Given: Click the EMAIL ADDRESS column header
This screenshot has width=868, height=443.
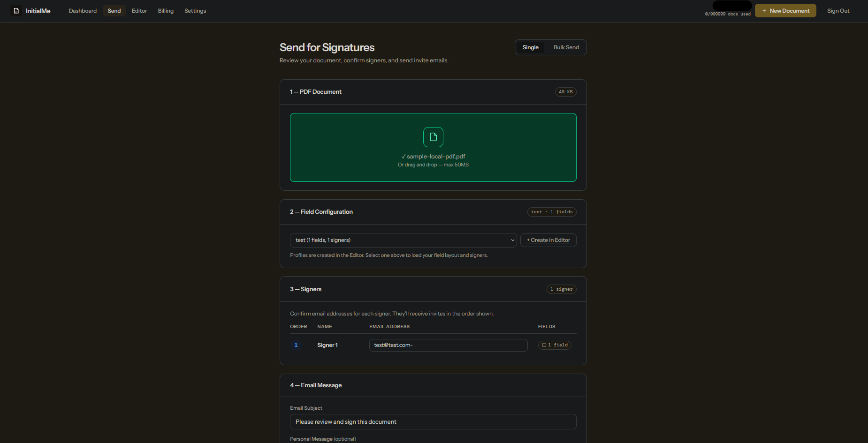Looking at the screenshot, I should point(389,327).
